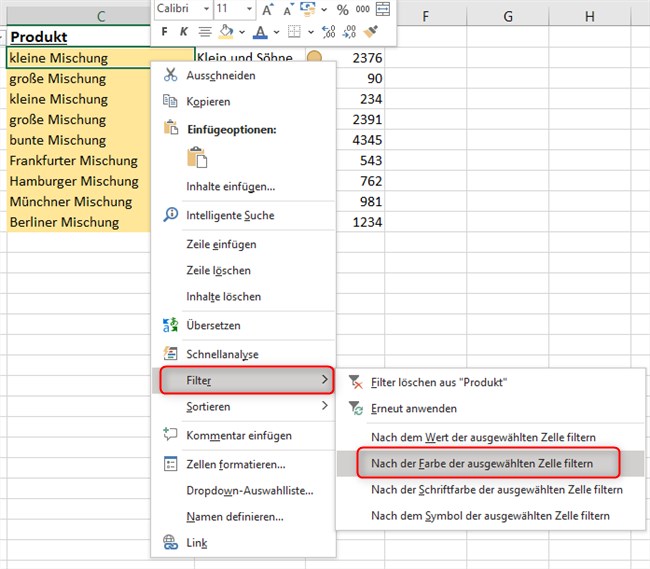Expand the Filter submenu arrow

325,379
